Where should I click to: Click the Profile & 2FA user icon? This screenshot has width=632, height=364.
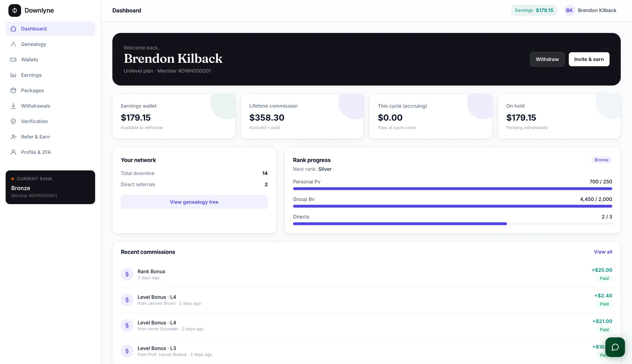(13, 152)
